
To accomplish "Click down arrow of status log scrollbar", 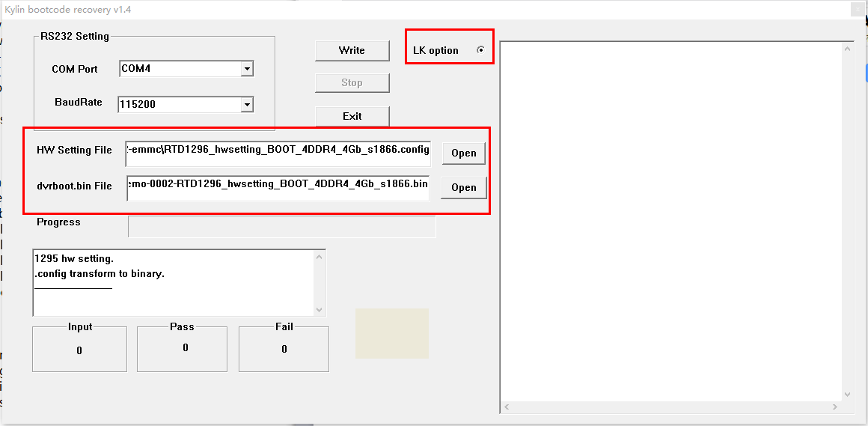I will 320,310.
